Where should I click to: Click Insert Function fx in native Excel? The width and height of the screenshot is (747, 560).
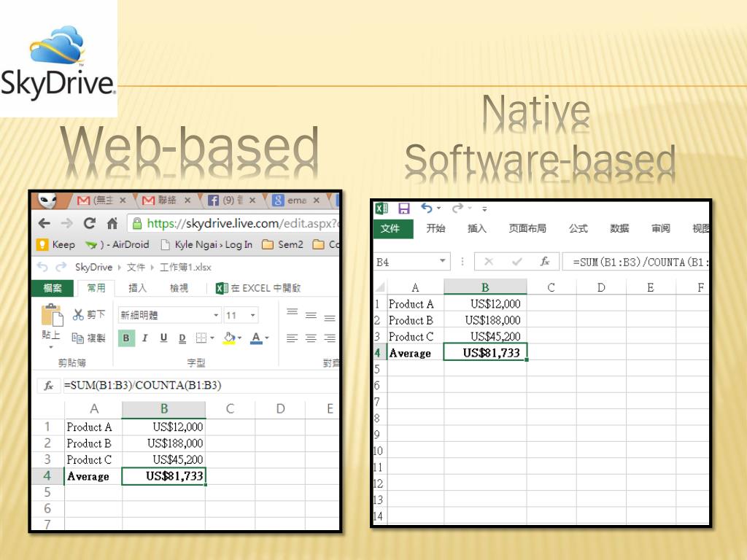pos(544,262)
